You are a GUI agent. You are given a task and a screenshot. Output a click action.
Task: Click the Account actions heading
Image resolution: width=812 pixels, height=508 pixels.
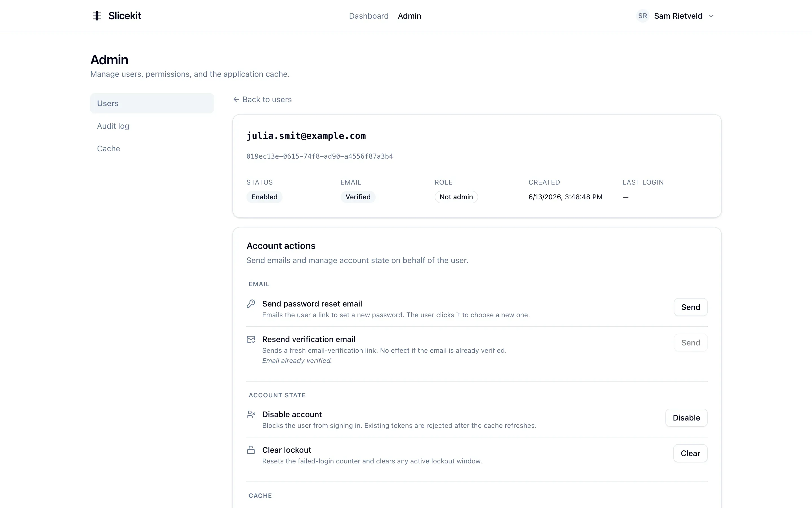tap(281, 246)
